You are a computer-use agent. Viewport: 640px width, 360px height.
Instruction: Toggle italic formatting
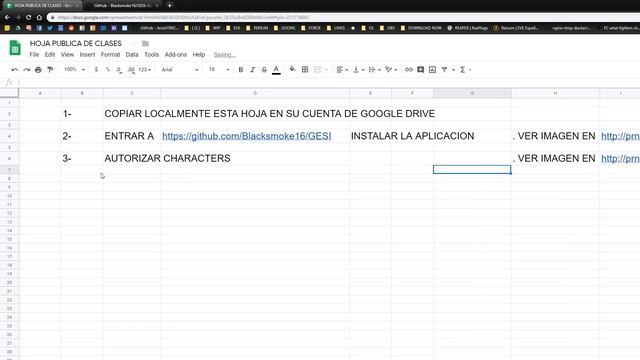253,70
